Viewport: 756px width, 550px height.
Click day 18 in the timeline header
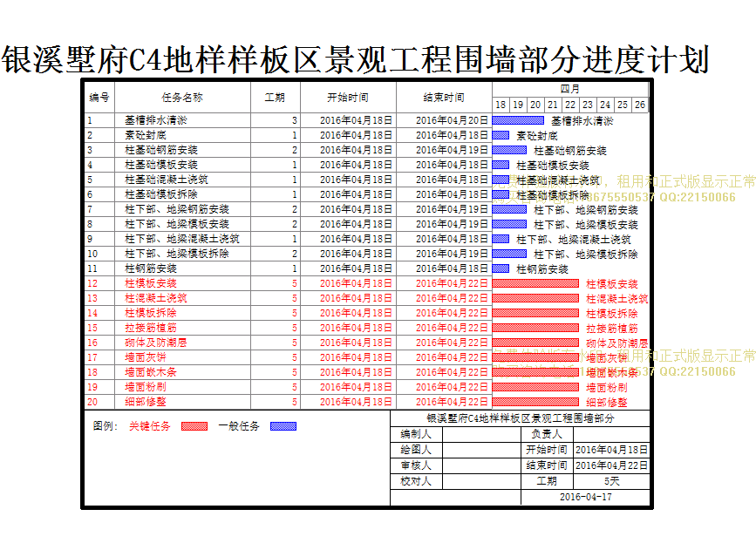point(501,105)
